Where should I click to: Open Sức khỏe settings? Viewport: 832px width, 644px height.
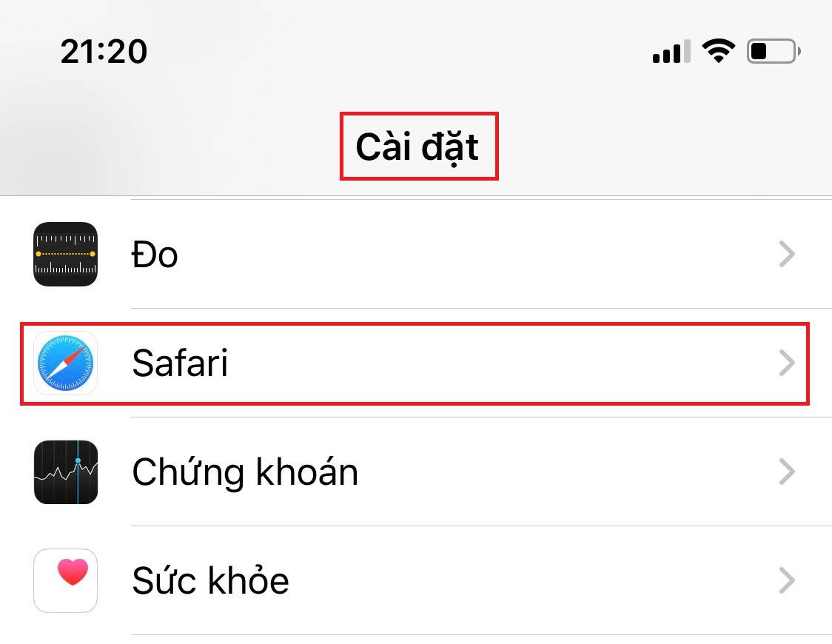pos(415,580)
